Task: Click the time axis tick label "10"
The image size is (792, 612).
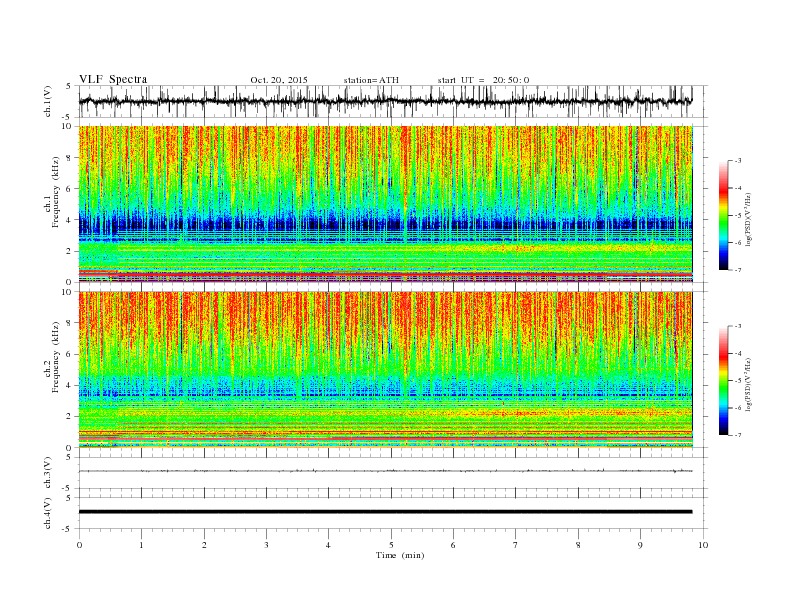Action: [x=703, y=545]
